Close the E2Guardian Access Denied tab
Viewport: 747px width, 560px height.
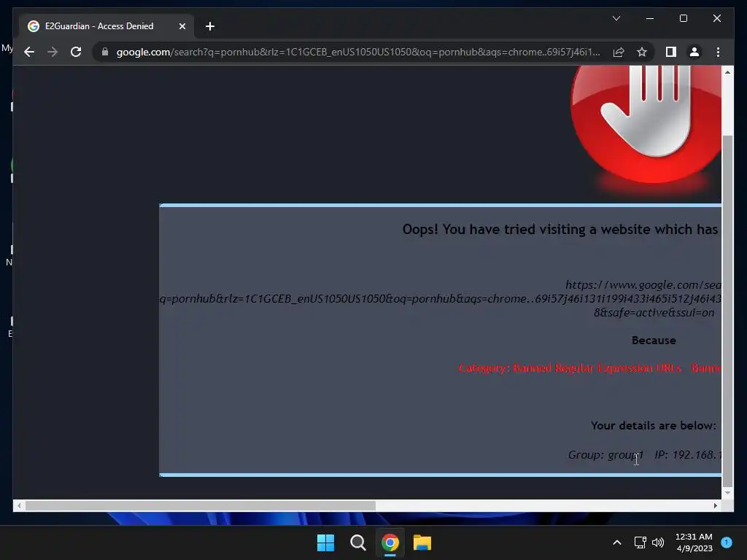pos(182,26)
